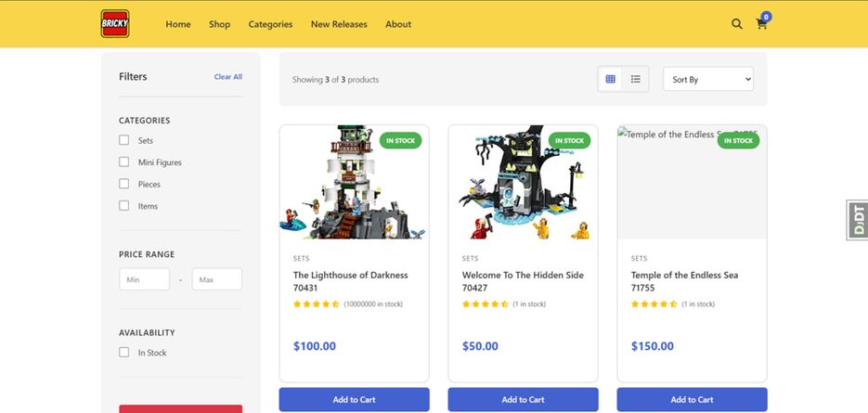Tick the In Stock availability checkbox
The image size is (868, 413).
tap(124, 353)
